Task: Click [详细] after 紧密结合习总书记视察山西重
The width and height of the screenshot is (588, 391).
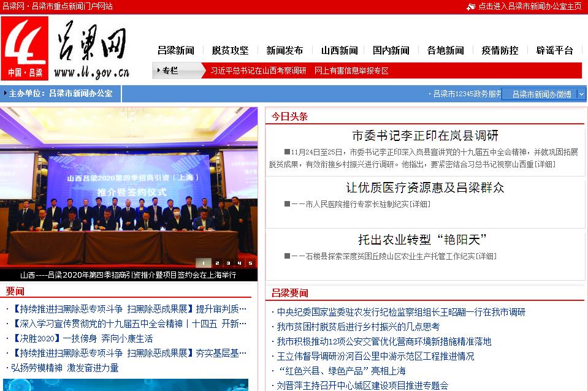Action: click(x=544, y=164)
